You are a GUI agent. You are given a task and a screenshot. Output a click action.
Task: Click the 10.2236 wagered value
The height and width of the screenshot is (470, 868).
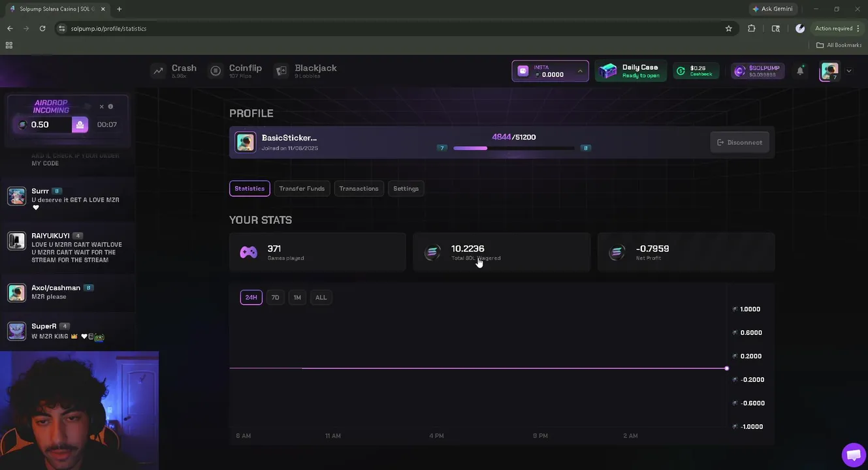click(x=468, y=249)
